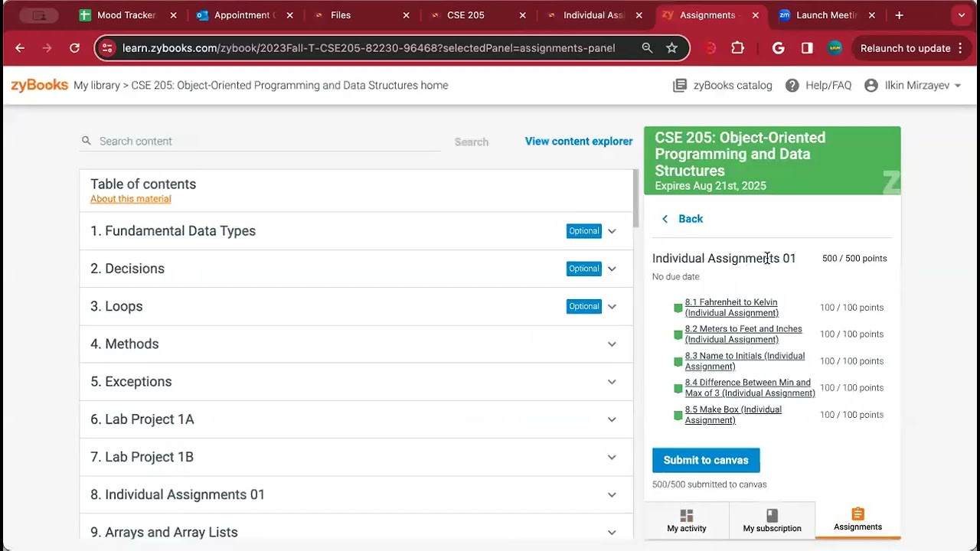Open 8.5 Make Box assignment link
The image size is (980, 551).
click(733, 415)
